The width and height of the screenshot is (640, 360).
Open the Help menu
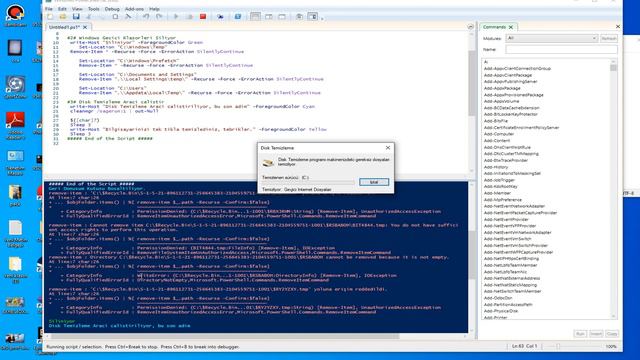pos(154,9)
